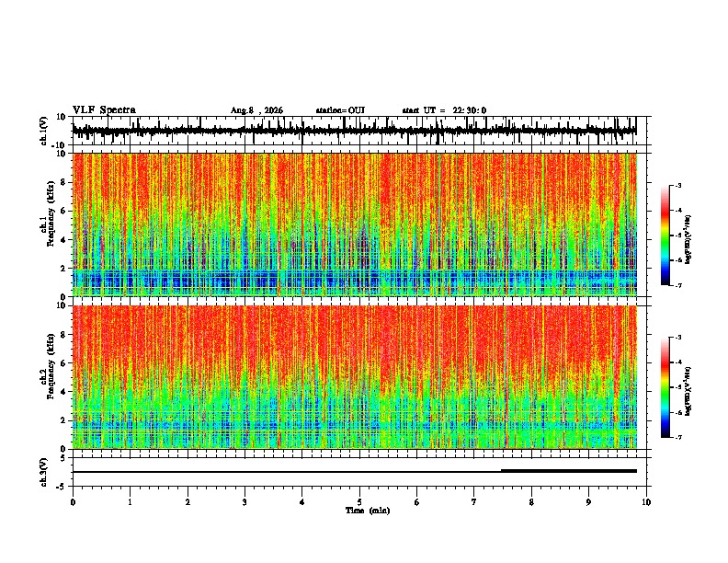Click time axis tick label "7"
The image size is (728, 563).
[x=474, y=502]
